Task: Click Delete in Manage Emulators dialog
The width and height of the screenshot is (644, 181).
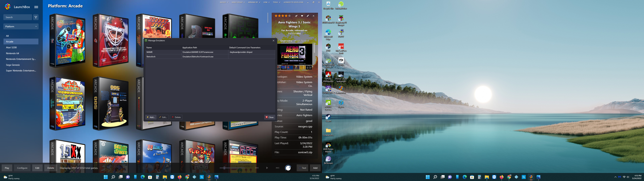Action: 176,117
